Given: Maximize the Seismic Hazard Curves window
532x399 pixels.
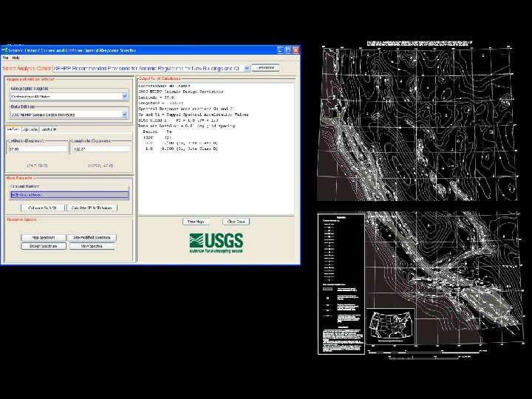Looking at the screenshot, I should [x=288, y=50].
